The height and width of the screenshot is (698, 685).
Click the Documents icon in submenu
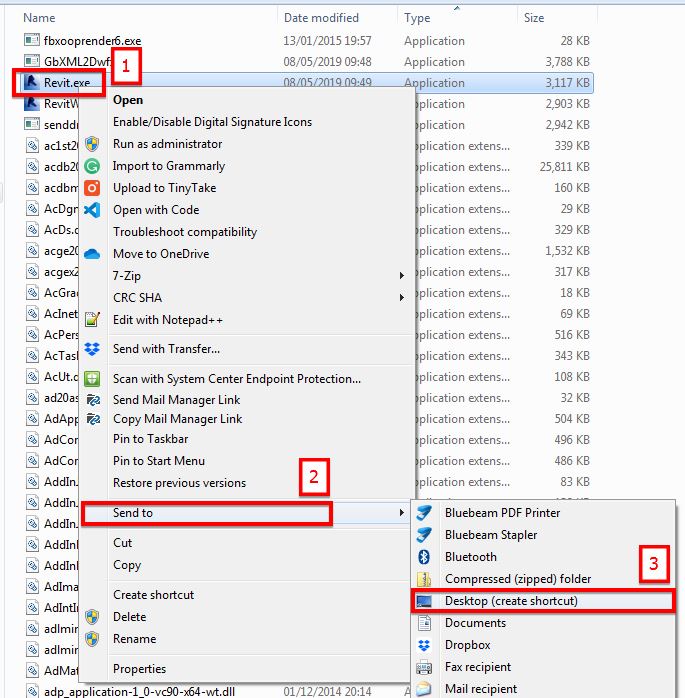424,623
